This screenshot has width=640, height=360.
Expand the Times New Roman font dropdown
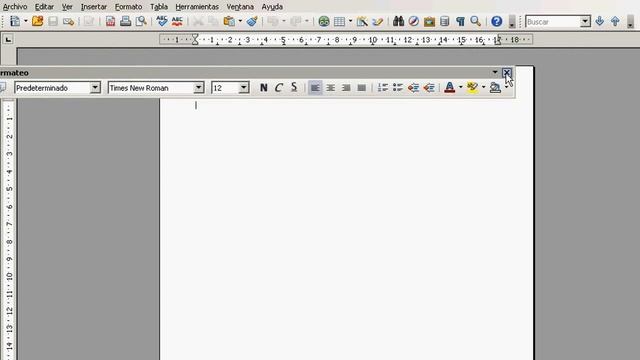coord(199,88)
